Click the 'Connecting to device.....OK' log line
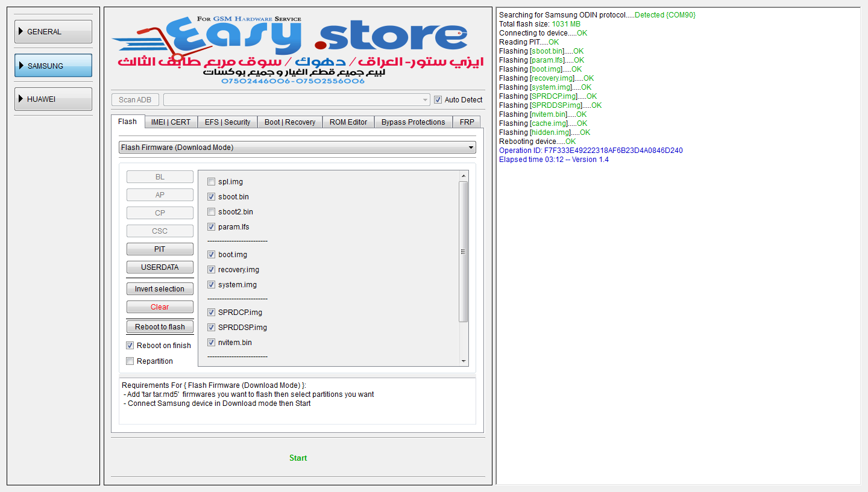868x492 pixels. click(x=543, y=33)
